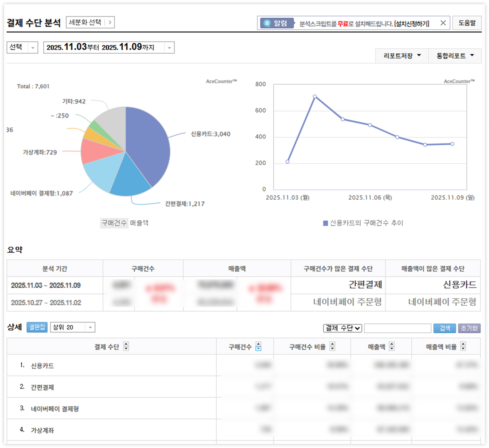Click the 신용카드 legend square under line chart
This screenshot has height=448, width=489.
click(x=325, y=223)
